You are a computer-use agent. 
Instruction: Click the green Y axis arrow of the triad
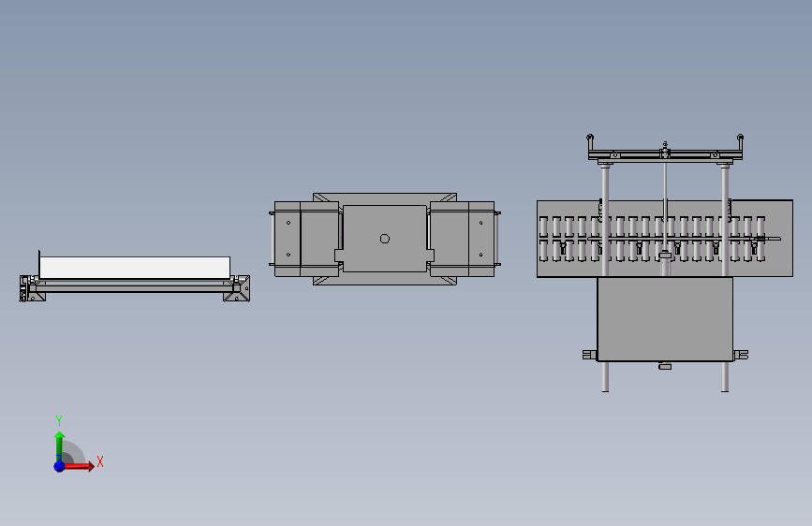click(x=59, y=446)
